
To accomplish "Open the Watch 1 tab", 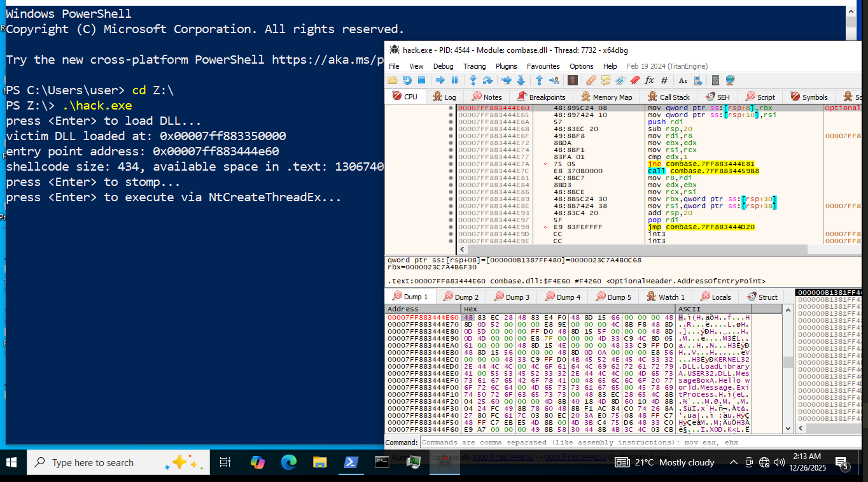I will [666, 297].
